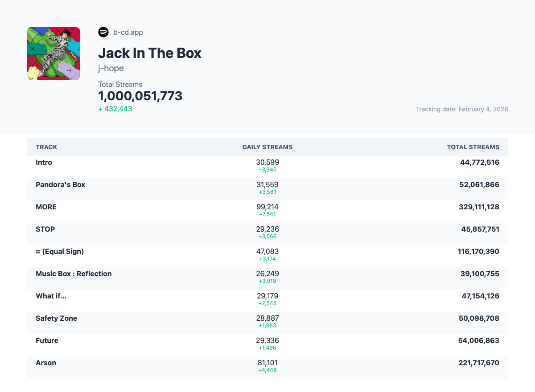
Task: Click the What if... track name
Action: point(51,296)
